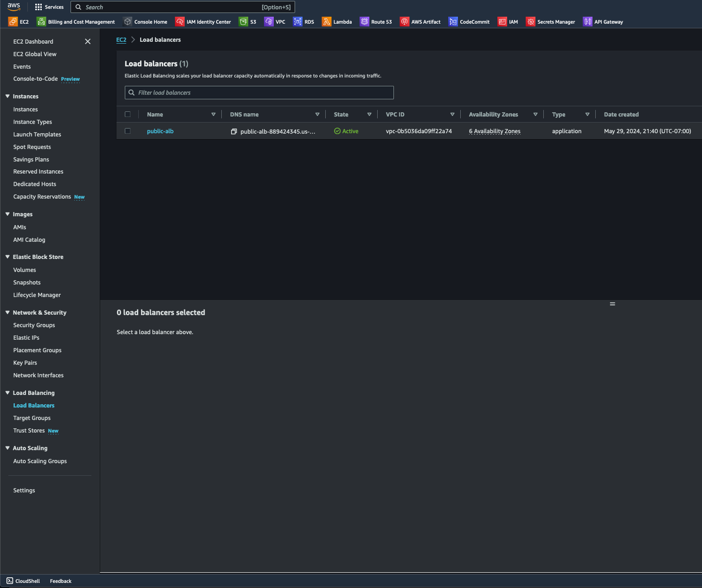Click the split panel resize handle

[612, 304]
